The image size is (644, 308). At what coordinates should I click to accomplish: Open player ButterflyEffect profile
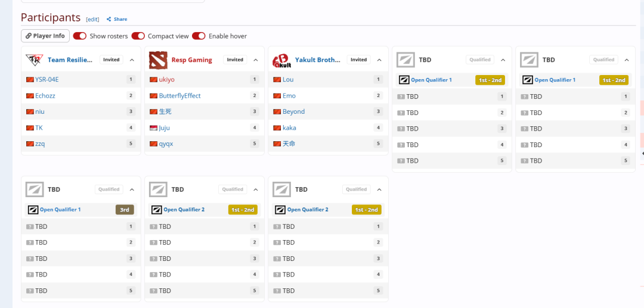coord(180,95)
